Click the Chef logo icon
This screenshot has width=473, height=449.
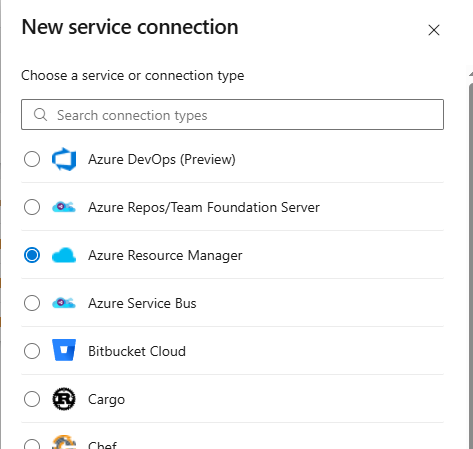coord(64,442)
